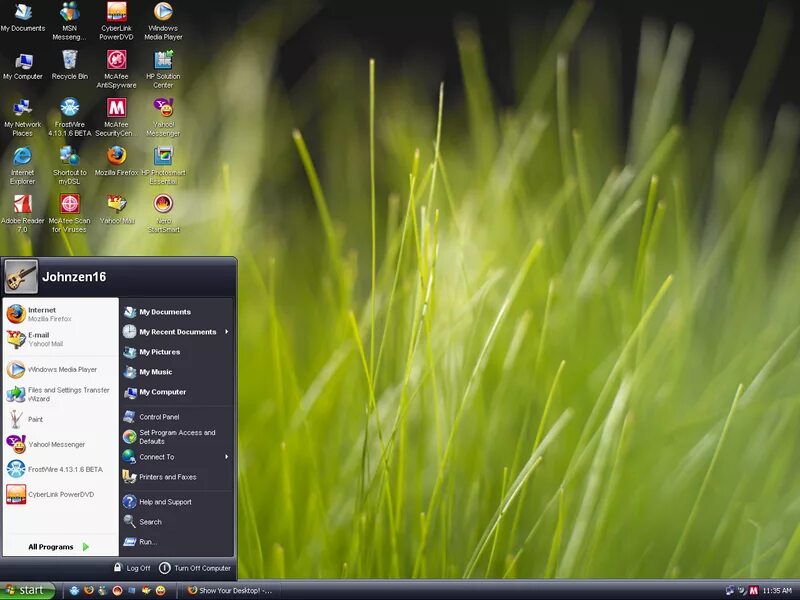Image resolution: width=800 pixels, height=600 pixels.
Task: Launch Internet Mozilla Firefox from Start menu
Action: click(x=60, y=314)
